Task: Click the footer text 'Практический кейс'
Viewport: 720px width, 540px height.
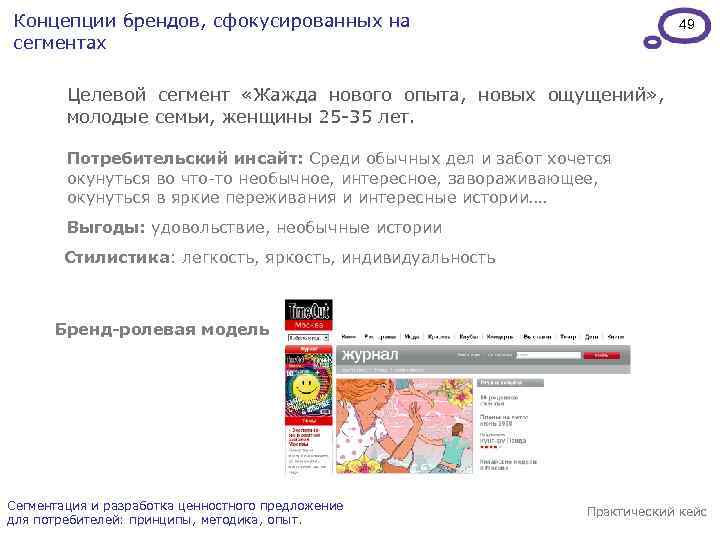Action: pos(647,512)
